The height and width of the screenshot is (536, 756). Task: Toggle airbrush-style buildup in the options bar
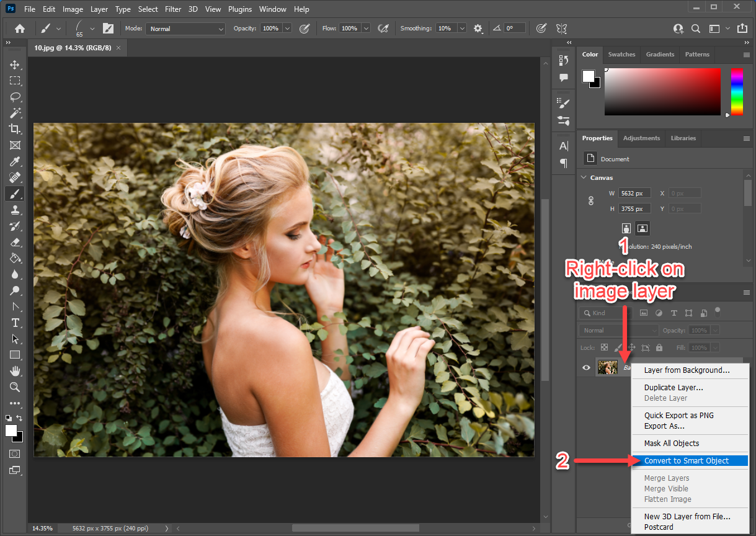click(383, 28)
